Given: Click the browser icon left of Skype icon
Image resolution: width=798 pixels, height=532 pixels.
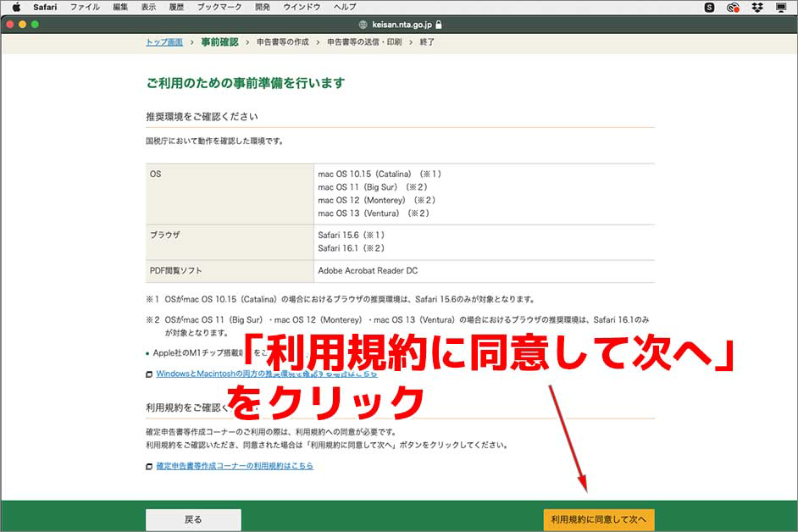Looking at the screenshot, I should click(734, 7).
